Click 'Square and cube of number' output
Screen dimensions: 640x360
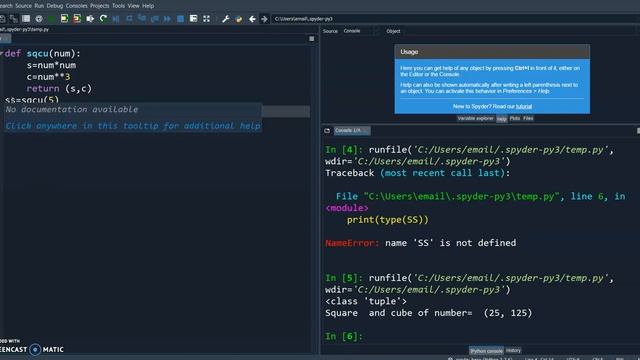click(x=429, y=313)
